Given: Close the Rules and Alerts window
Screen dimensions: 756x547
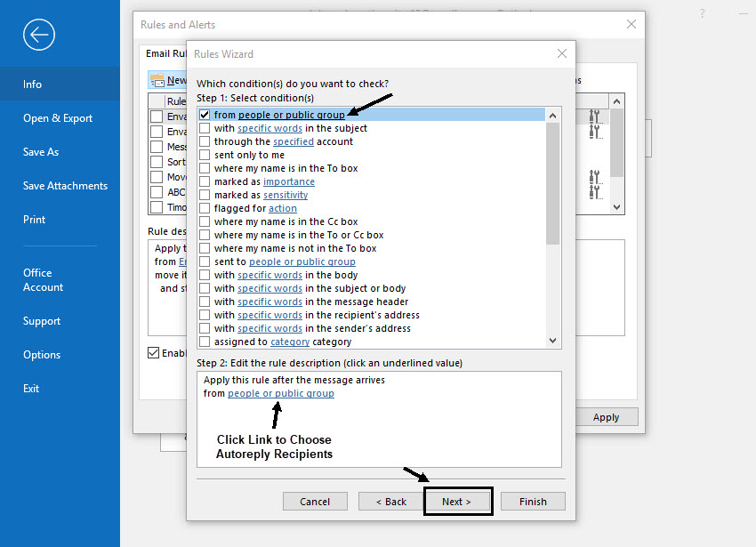Looking at the screenshot, I should pos(631,24).
